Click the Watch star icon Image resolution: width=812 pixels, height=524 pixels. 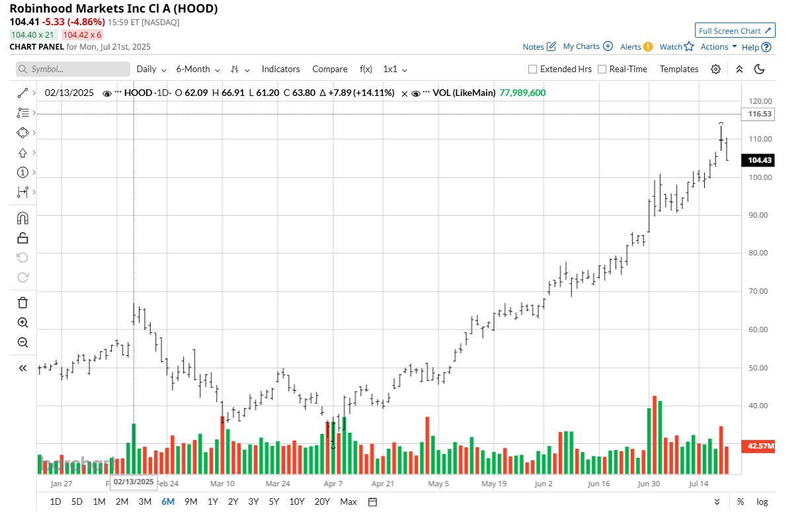coord(689,46)
